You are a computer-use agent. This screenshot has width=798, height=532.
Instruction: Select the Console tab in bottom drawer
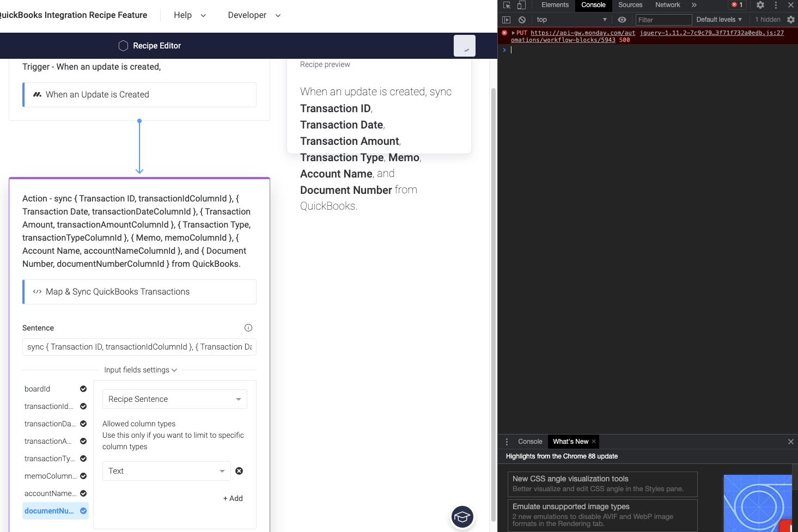530,442
